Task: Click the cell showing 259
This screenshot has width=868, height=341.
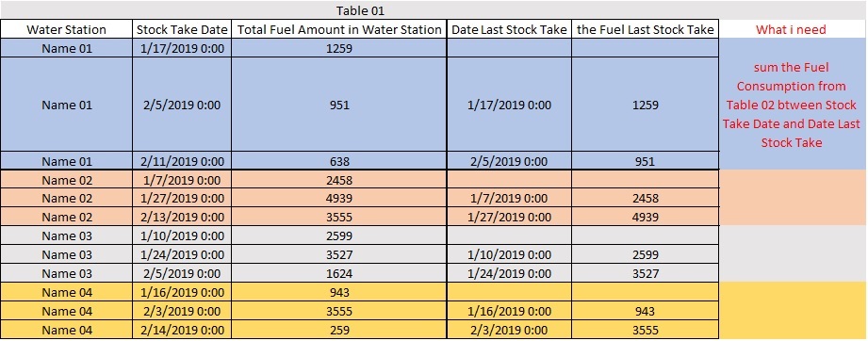Action: 339,330
